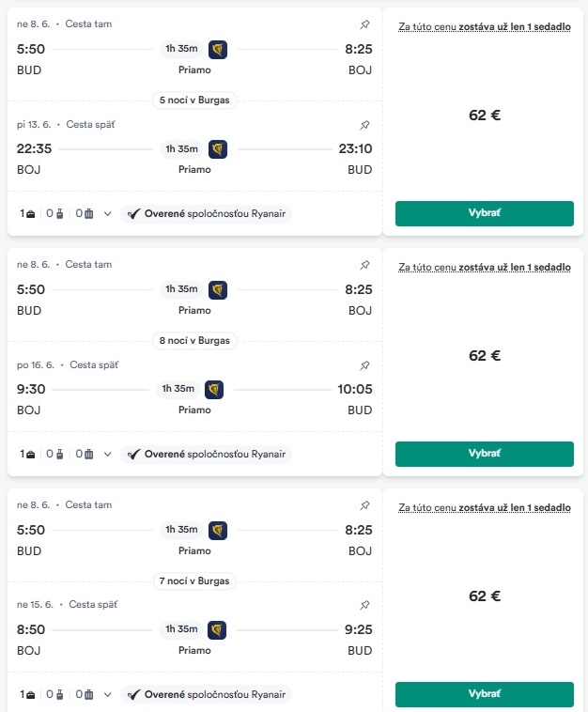Open seat availability note on third card
Viewport: 588px width, 712px height.
[x=485, y=507]
